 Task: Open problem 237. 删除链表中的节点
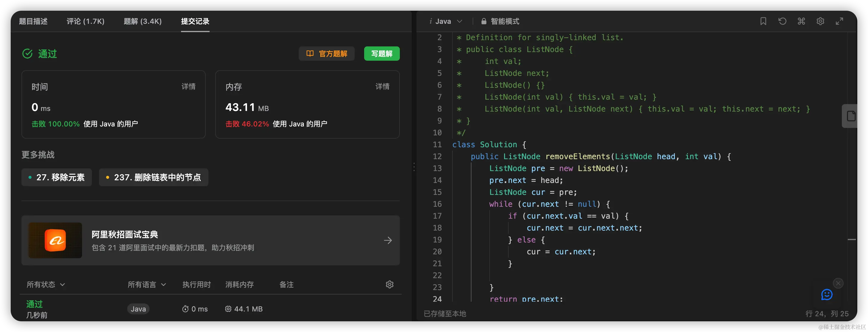(x=153, y=177)
